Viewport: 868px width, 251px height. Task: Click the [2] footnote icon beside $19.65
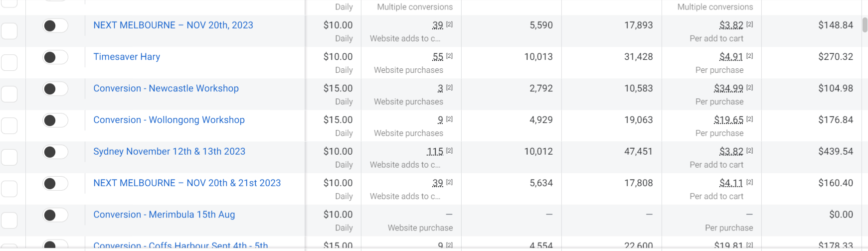coord(749,119)
